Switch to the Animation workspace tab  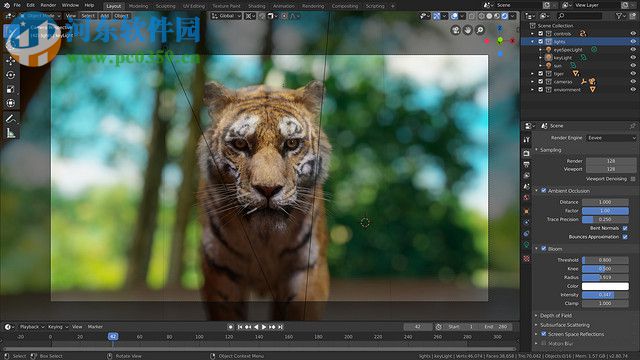tap(283, 6)
